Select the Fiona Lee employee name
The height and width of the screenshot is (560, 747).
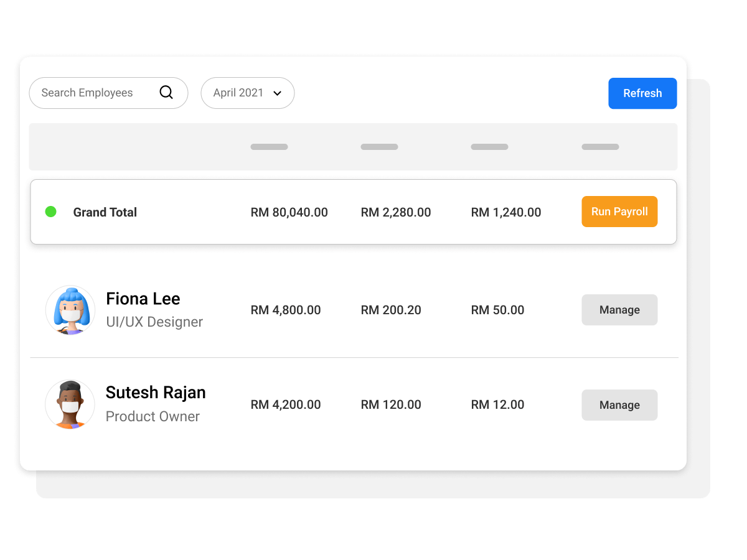[x=143, y=299]
